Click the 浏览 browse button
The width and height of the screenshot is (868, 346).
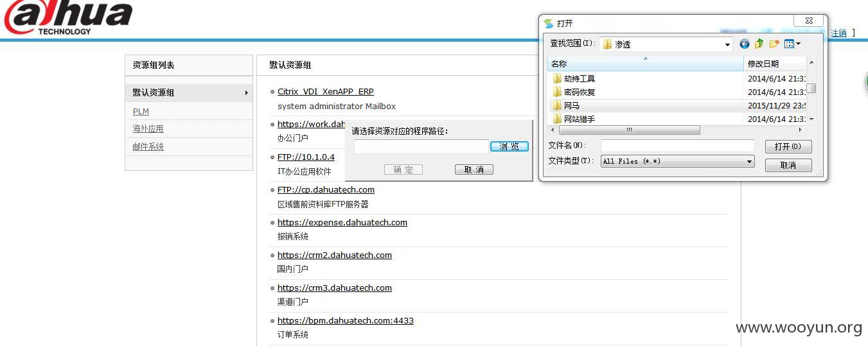click(509, 146)
